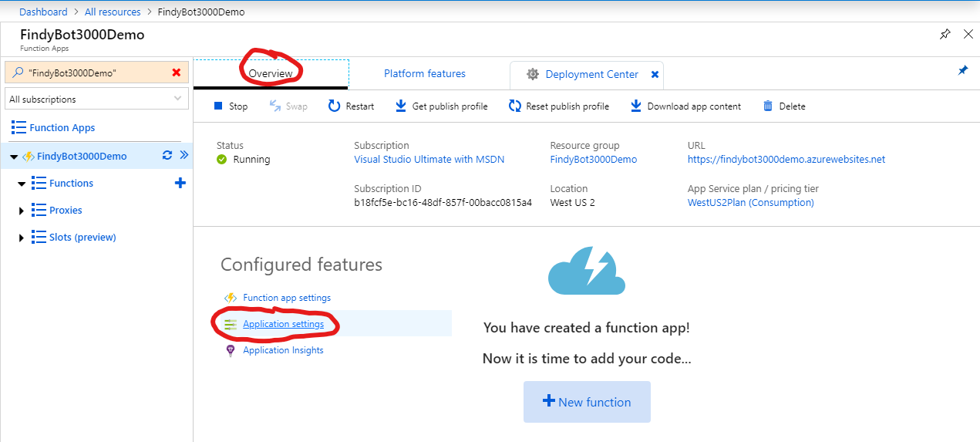Click the Application settings sliders icon
This screenshot has height=442, width=980.
(x=230, y=325)
